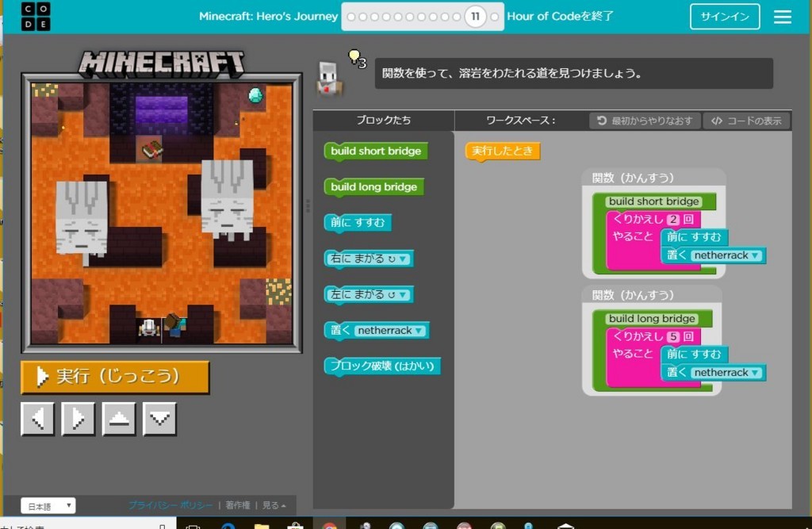
Task: Select the first level progress bubble
Action: (351, 17)
